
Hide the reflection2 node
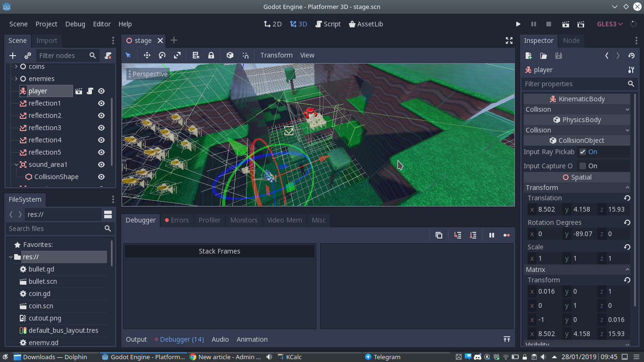click(x=101, y=115)
